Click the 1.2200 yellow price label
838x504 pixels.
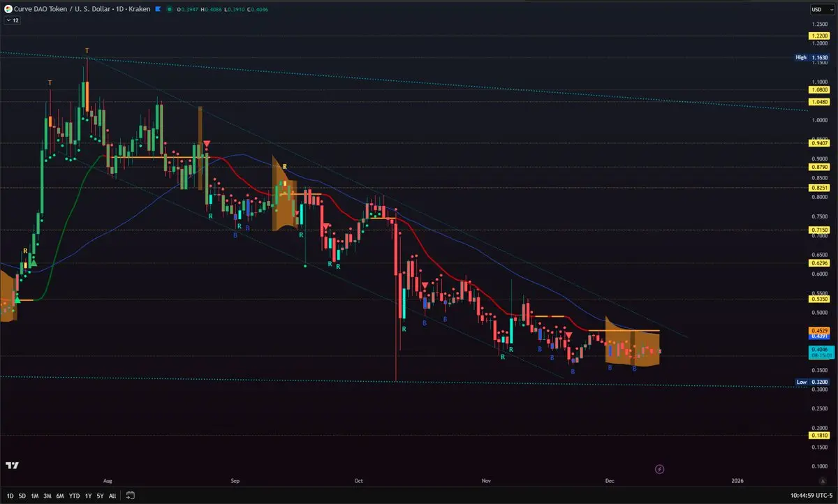(818, 36)
